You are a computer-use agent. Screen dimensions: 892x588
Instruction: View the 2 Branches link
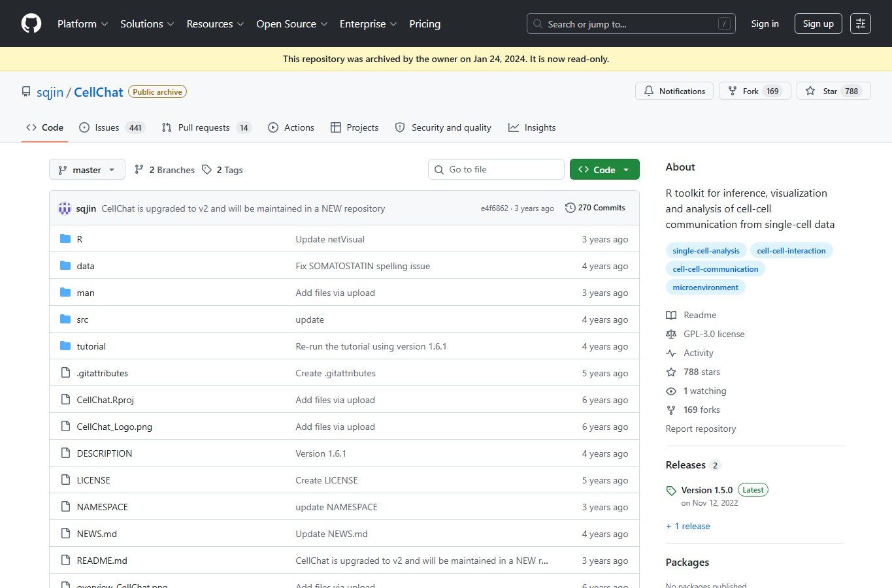(x=165, y=170)
